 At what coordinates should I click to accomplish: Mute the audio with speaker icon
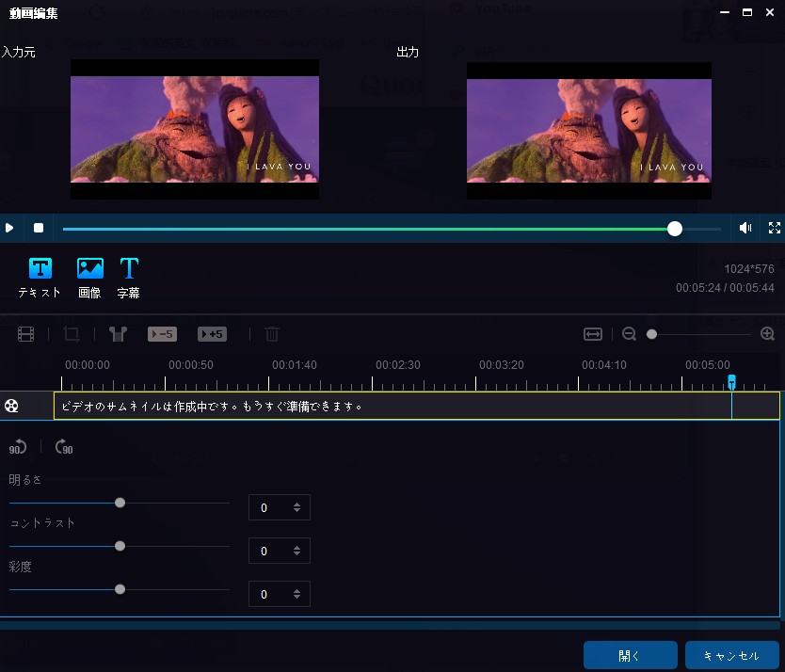[x=745, y=229]
